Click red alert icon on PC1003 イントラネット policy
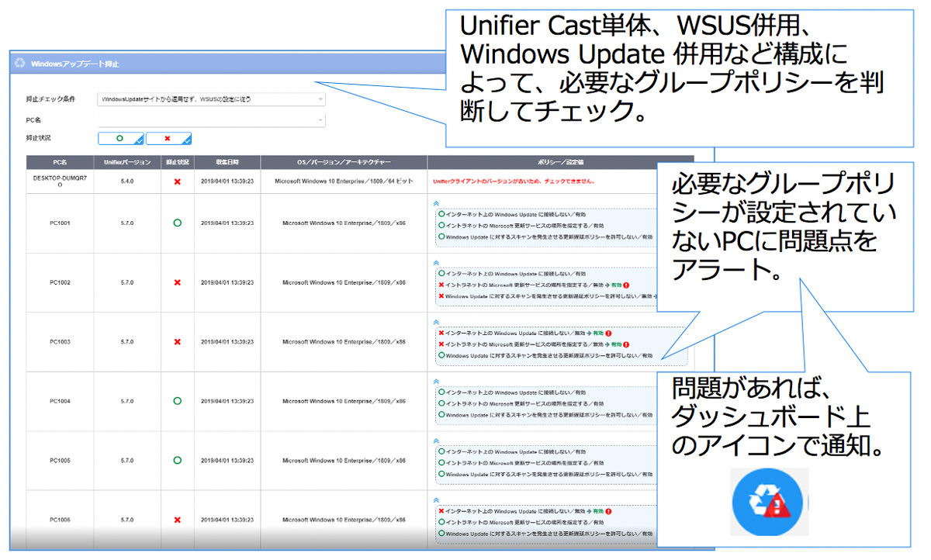931x560 pixels. tap(625, 344)
